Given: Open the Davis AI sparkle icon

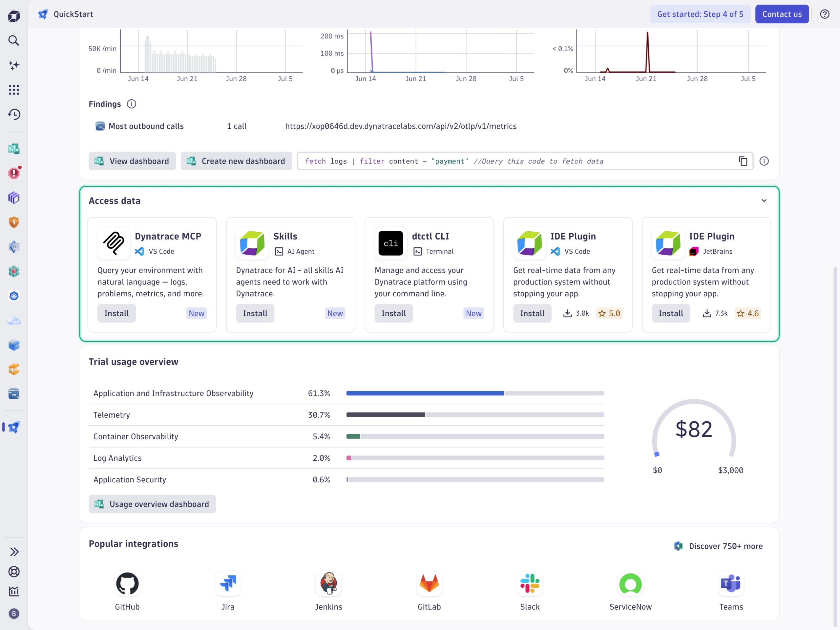Looking at the screenshot, I should [14, 65].
